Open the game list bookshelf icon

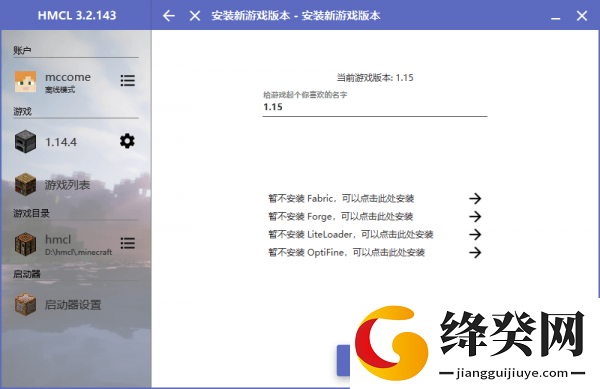[x=25, y=184]
